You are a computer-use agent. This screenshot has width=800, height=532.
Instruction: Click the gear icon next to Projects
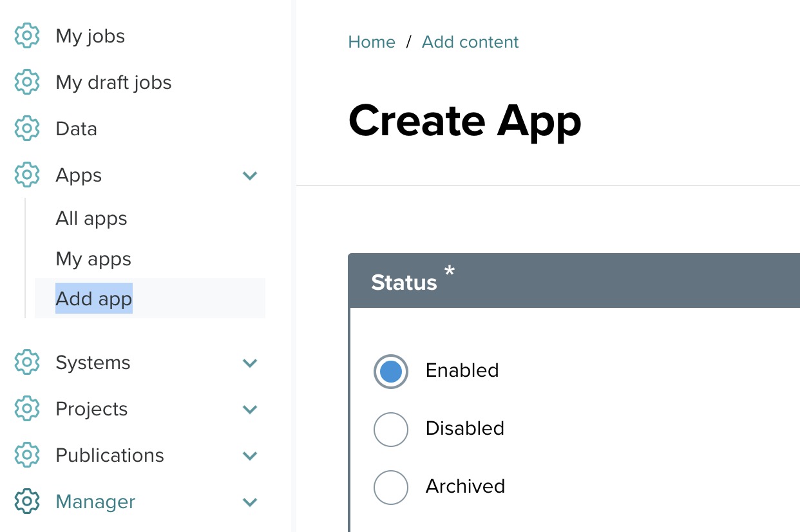[x=27, y=409]
